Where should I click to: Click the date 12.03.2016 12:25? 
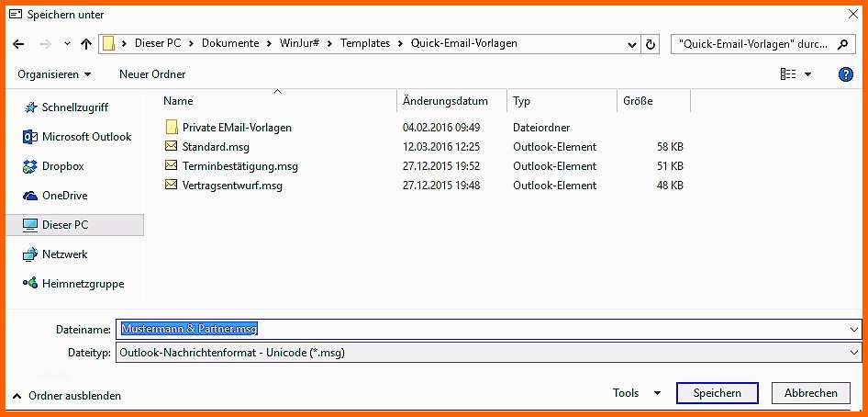click(441, 147)
